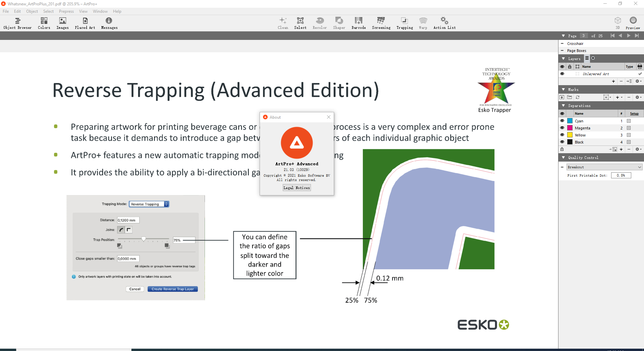Close the About dialog
Image resolution: width=644 pixels, height=351 pixels.
329,117
